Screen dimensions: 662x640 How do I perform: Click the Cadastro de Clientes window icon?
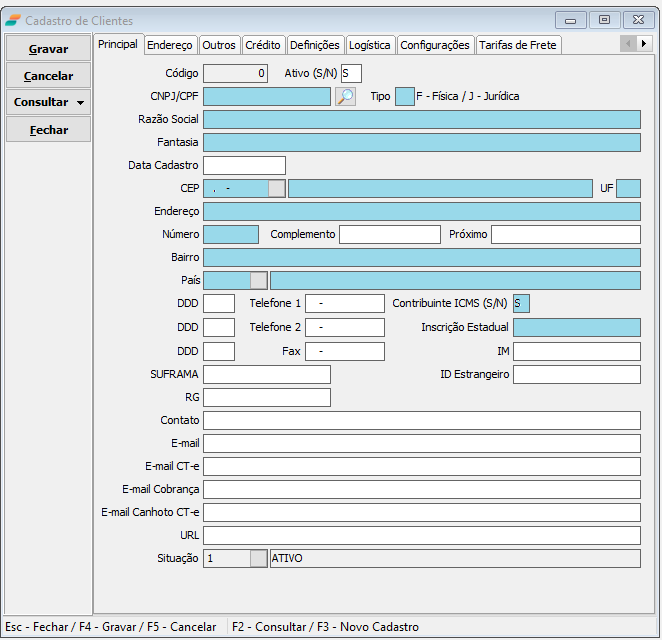[x=13, y=20]
